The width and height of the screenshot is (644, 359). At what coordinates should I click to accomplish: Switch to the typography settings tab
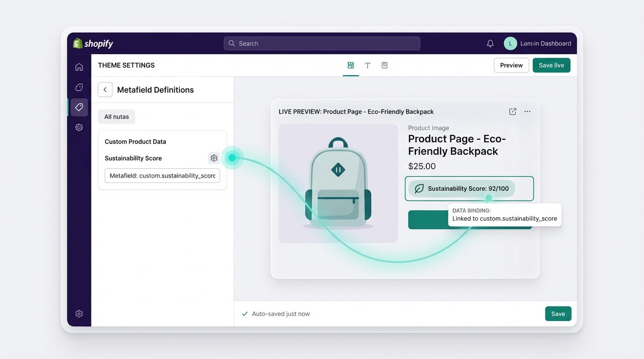[x=367, y=65]
